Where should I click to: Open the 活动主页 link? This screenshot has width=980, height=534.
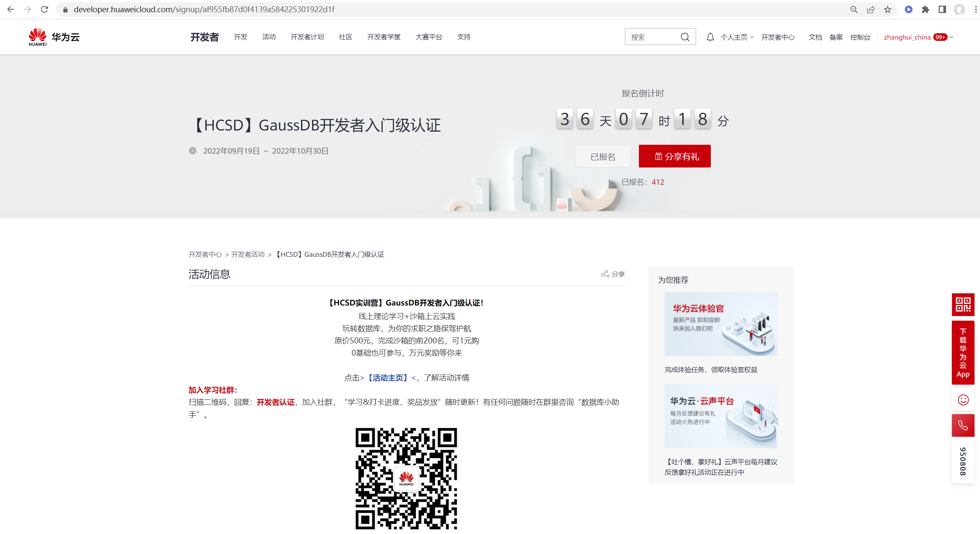coord(387,377)
